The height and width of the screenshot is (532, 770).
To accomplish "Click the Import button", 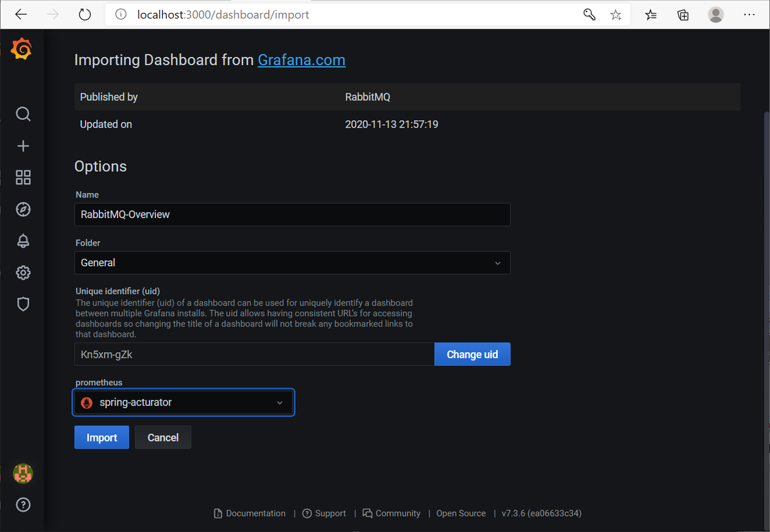I will coord(101,437).
